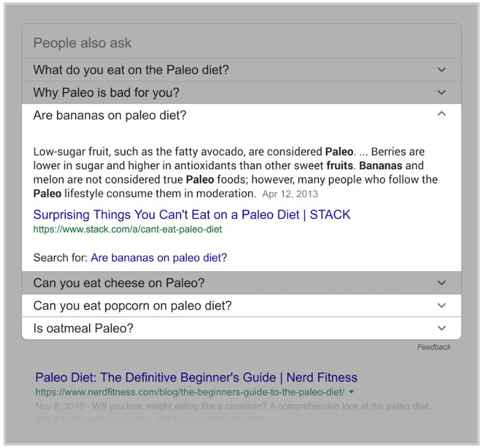Click the Feedback link below the box

[x=434, y=347]
